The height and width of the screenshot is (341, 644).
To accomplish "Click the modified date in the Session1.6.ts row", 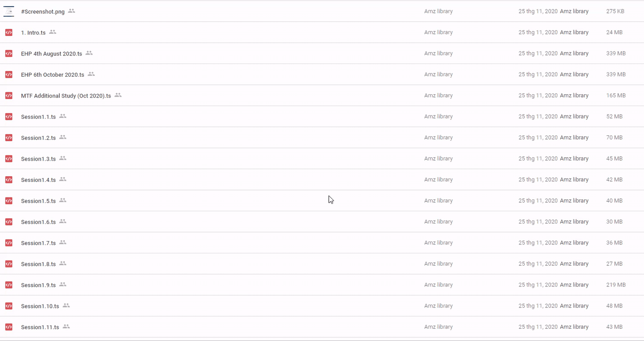I will click(x=538, y=222).
